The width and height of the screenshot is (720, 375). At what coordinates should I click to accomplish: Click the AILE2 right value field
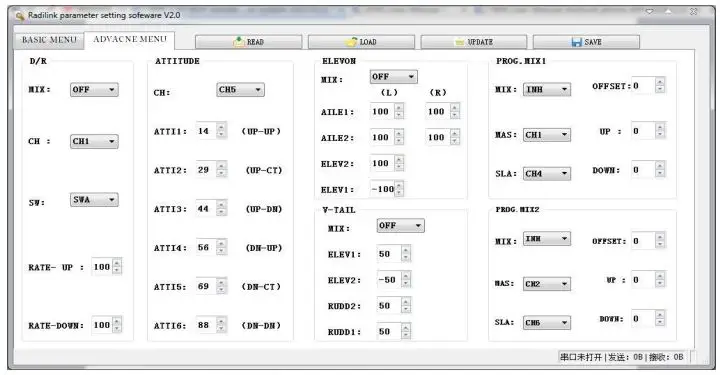tap(438, 137)
